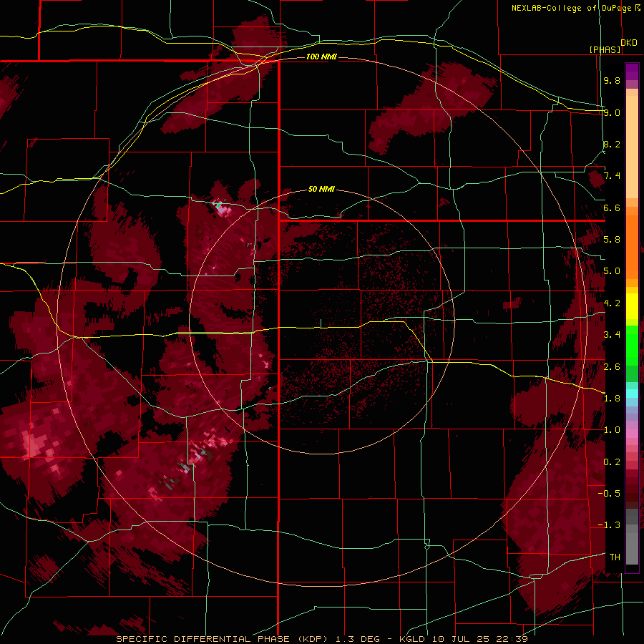Click the 1.0 scale value
Viewport: 644px width, 644px height.
[x=612, y=430]
